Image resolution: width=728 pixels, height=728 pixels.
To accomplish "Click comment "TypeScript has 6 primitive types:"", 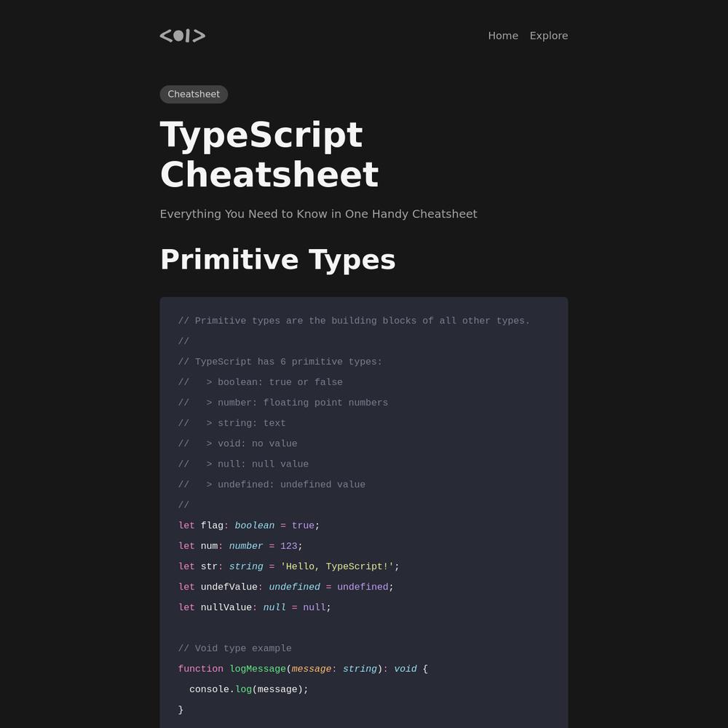I will click(x=280, y=362).
